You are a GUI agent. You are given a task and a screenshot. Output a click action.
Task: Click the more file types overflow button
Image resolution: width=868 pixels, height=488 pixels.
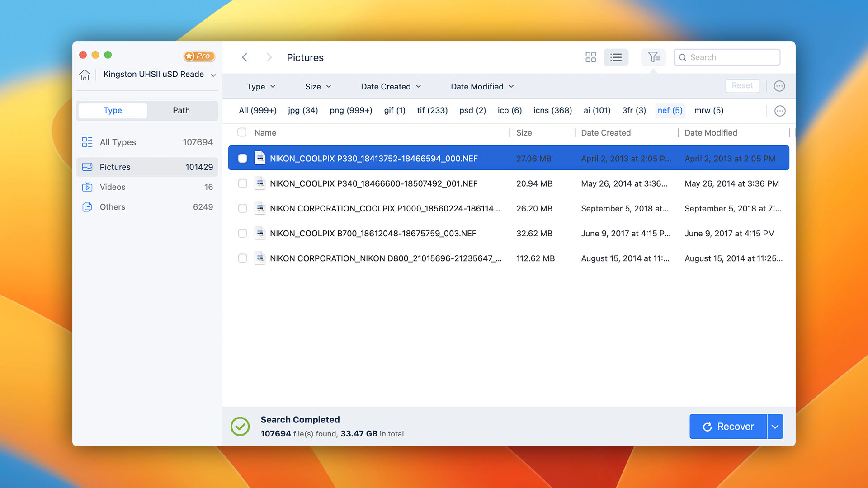tap(780, 111)
